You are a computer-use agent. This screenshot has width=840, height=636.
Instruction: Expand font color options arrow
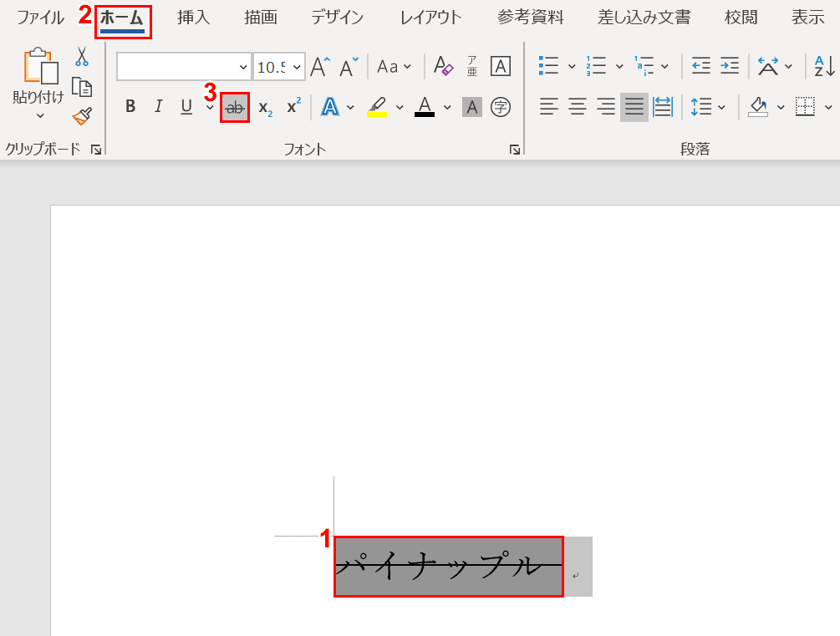pos(447,107)
